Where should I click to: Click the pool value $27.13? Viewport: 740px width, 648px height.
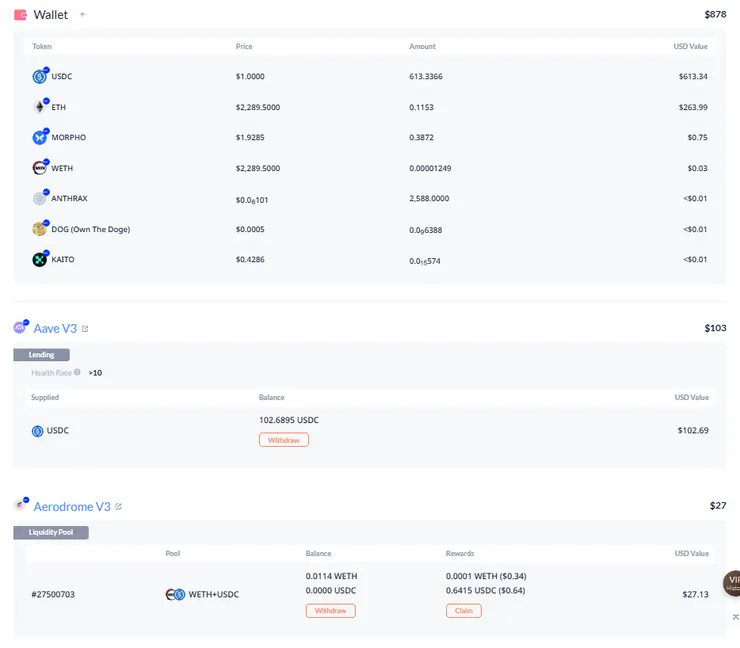click(695, 594)
